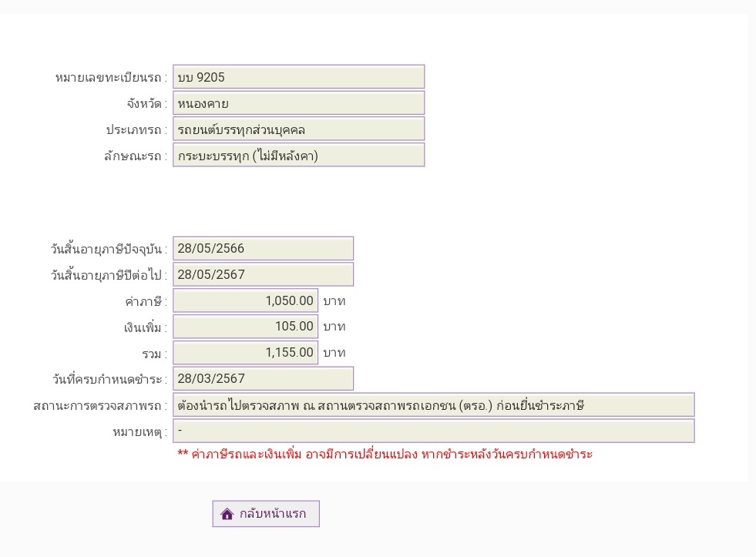Click the เงินเพิ่ม amount field 105.00

[x=245, y=327]
